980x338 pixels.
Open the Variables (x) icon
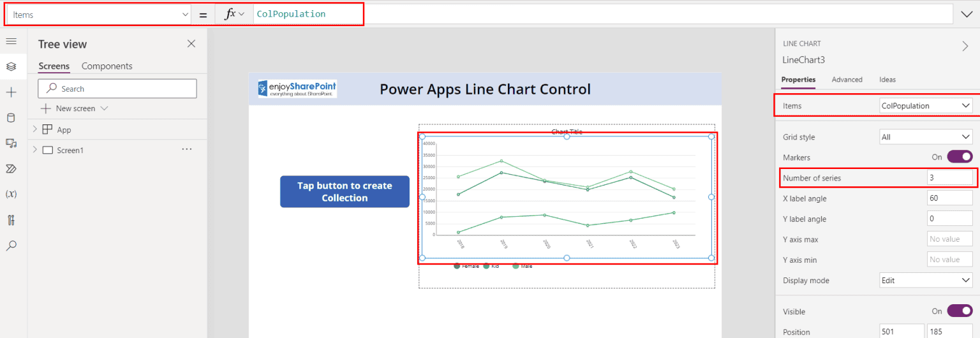point(11,195)
